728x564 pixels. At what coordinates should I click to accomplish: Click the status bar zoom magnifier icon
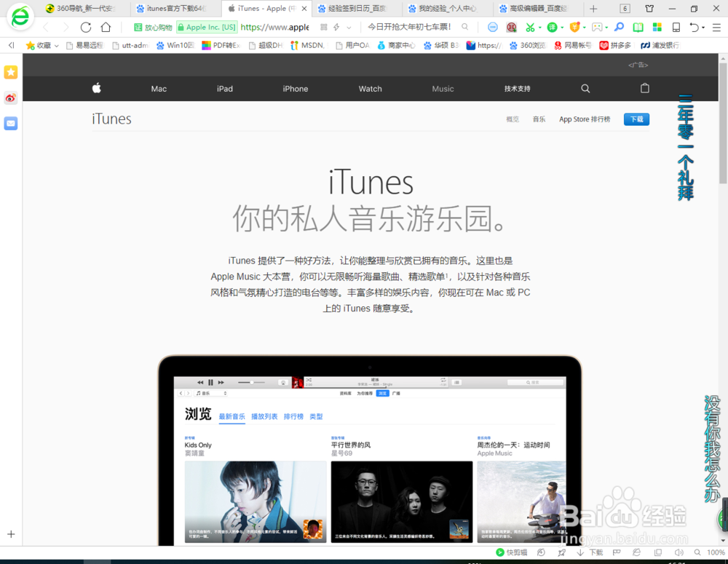click(697, 552)
